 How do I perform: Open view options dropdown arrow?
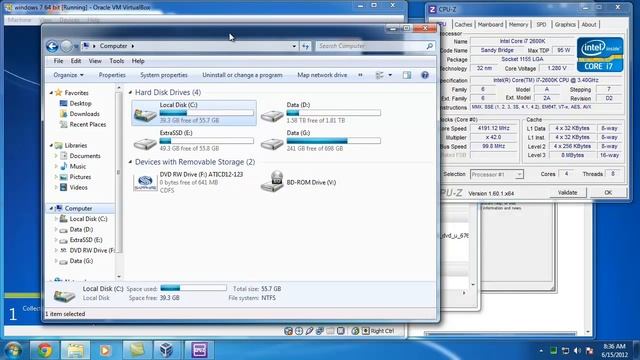(x=390, y=75)
